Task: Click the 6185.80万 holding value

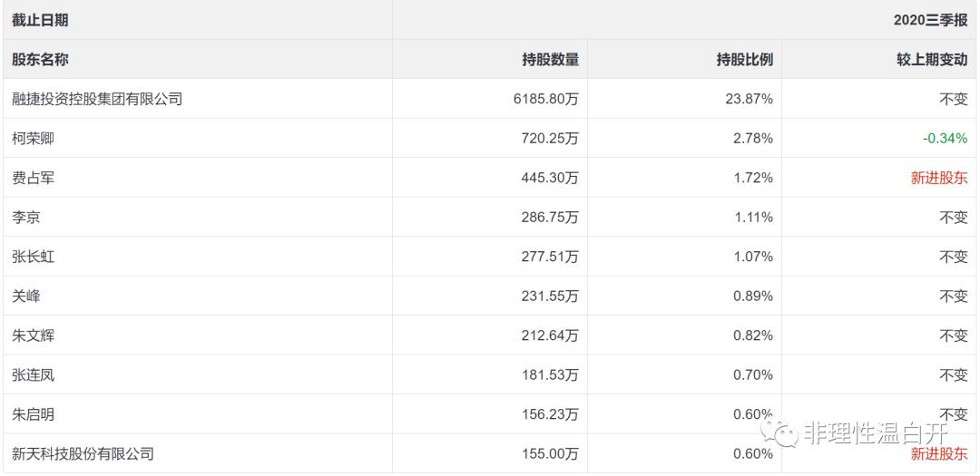Action: (x=546, y=99)
